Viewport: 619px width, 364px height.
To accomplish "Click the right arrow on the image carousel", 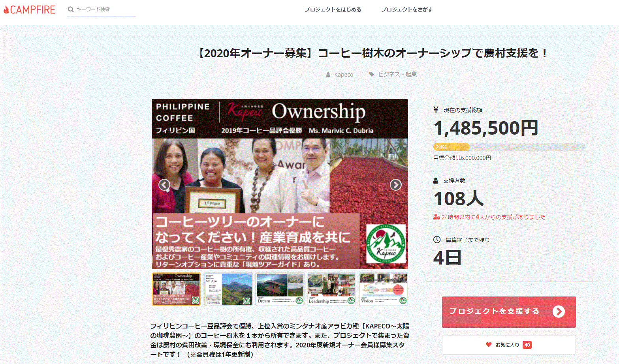I will 395,184.
